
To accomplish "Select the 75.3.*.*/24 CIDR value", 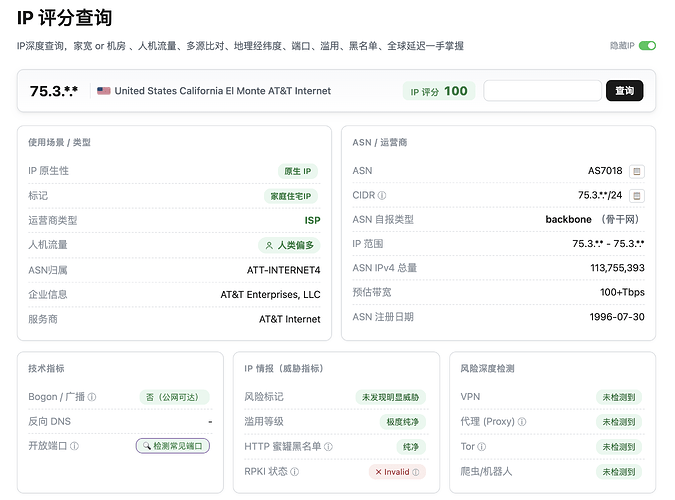I will click(x=600, y=196).
